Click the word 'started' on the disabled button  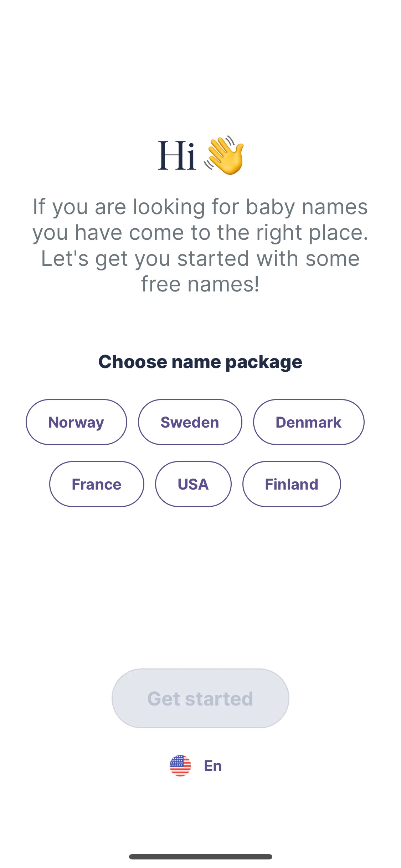point(219,698)
